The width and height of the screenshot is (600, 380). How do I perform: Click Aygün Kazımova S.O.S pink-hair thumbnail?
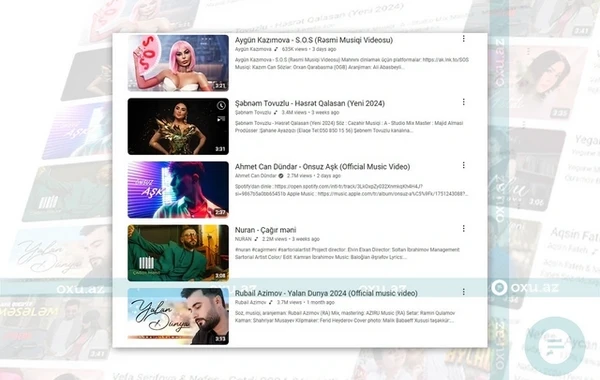pyautogui.click(x=178, y=63)
